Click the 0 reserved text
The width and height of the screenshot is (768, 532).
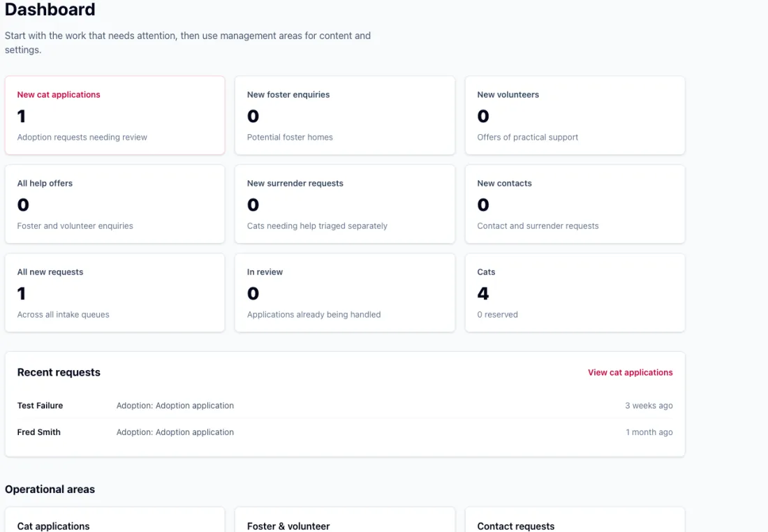click(x=497, y=314)
